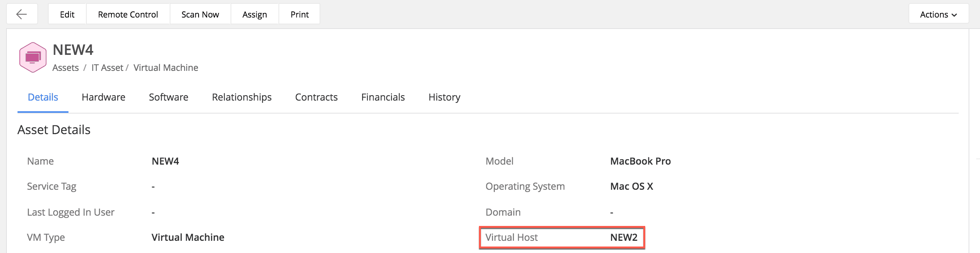Select the Financials tab

(x=383, y=97)
